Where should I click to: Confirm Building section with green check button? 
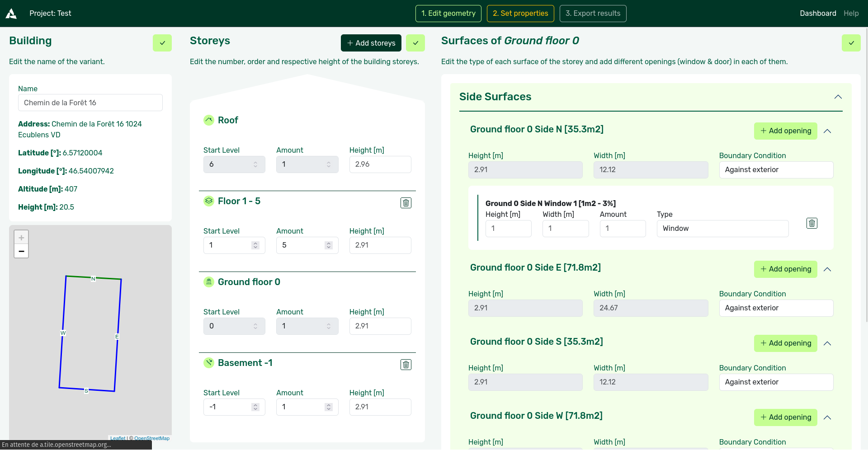162,43
